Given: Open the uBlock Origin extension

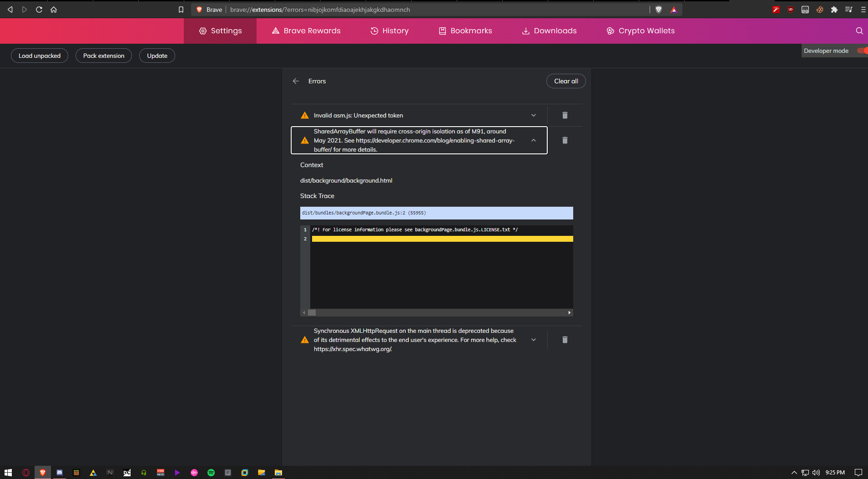Looking at the screenshot, I should click(x=791, y=9).
